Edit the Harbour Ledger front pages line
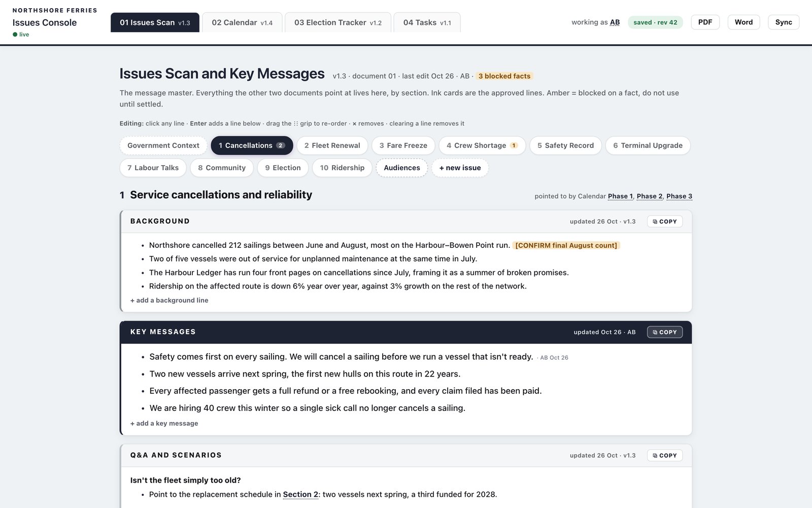 359,272
